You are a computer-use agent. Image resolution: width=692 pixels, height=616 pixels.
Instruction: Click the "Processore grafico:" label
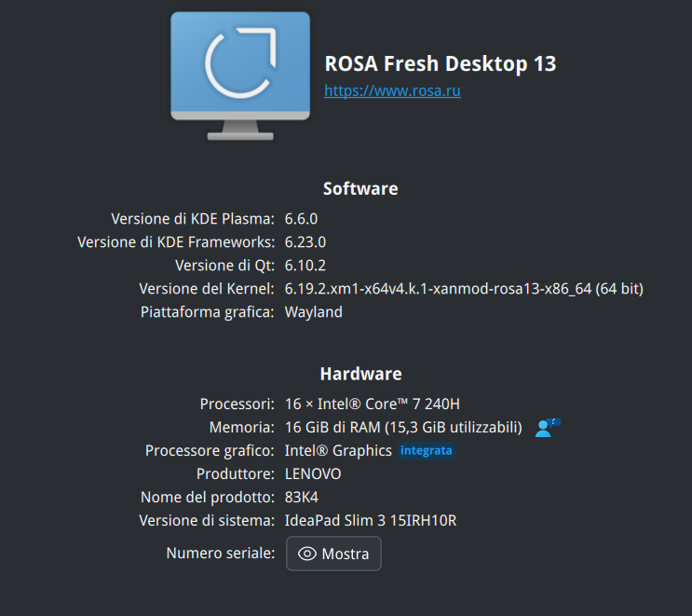click(x=210, y=450)
